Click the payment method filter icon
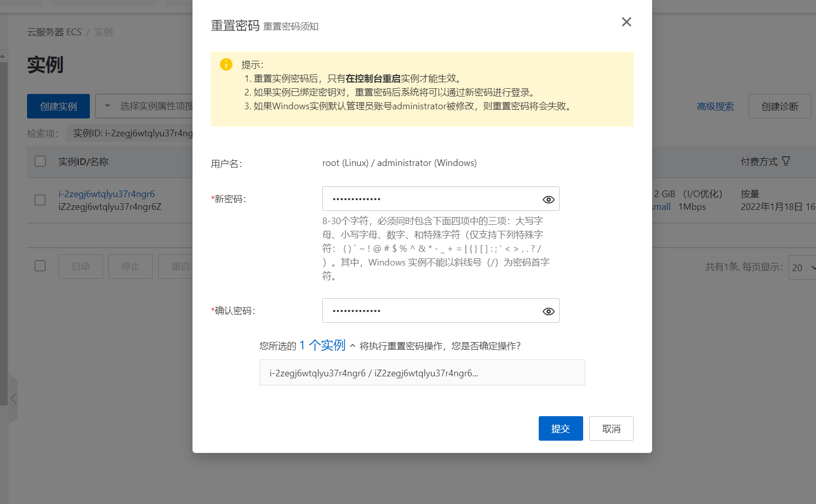Image resolution: width=816 pixels, height=504 pixels. [x=786, y=161]
